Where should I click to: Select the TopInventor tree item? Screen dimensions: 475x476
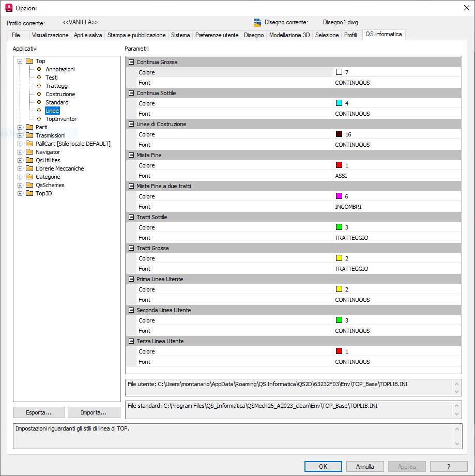click(61, 119)
